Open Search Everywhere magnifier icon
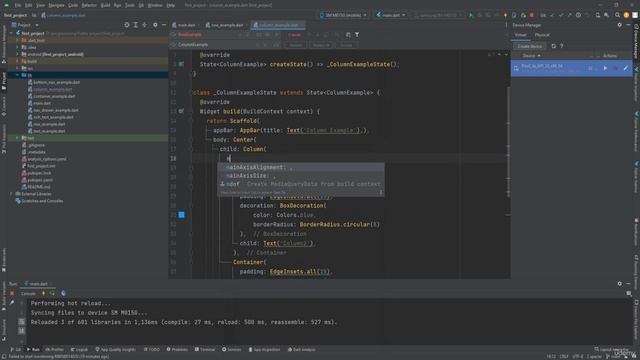The image size is (640, 360). pos(617,15)
